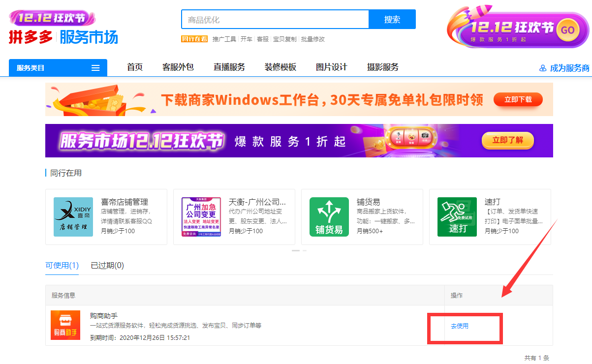Open the 宝贝复制 quick search link
The height and width of the screenshot is (364, 592).
tap(285, 39)
